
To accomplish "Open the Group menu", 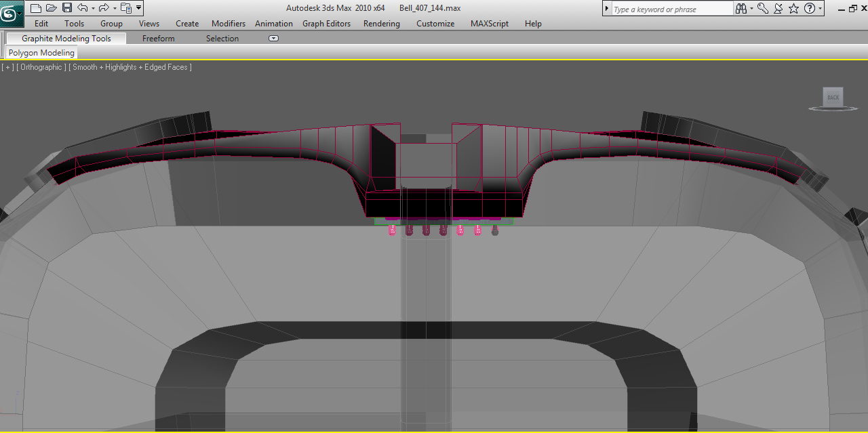I will (x=112, y=23).
